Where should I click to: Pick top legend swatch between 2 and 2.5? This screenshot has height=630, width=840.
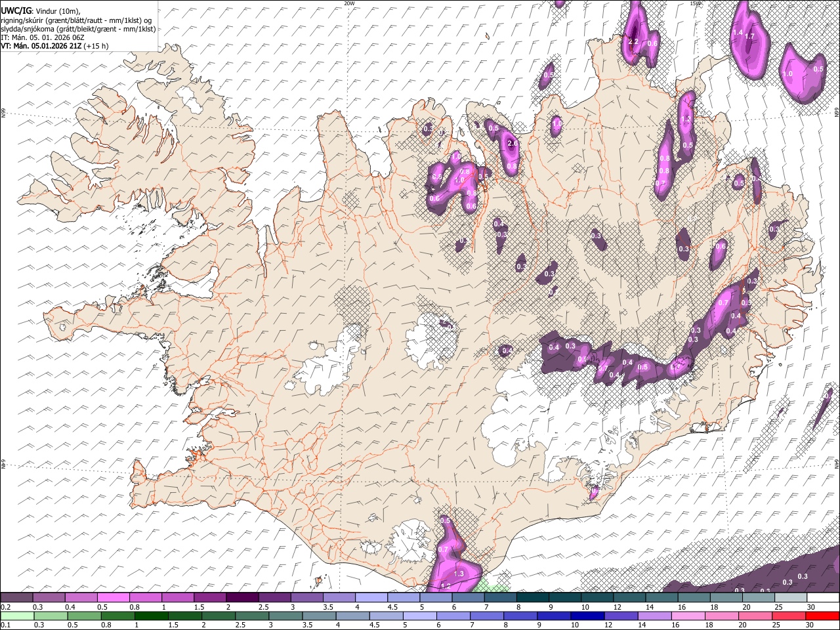click(x=242, y=597)
